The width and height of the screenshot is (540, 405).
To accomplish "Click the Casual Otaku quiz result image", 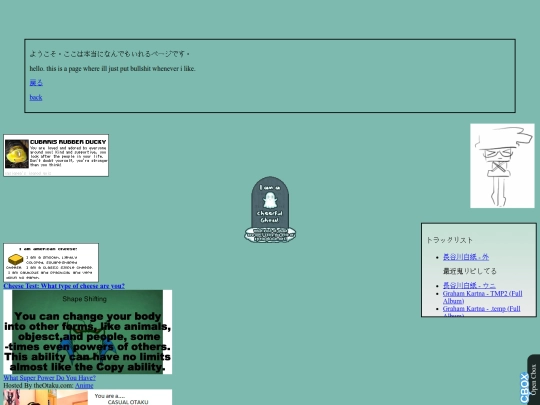I will click(x=87, y=397).
